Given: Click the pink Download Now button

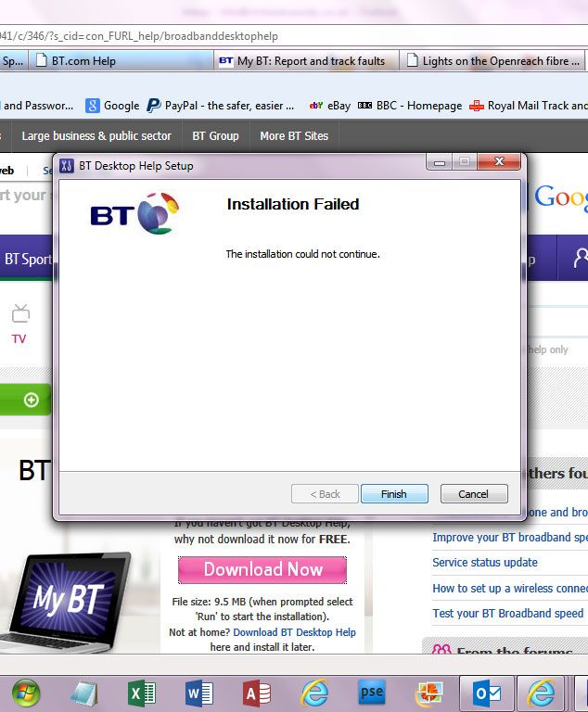Looking at the screenshot, I should 262,570.
